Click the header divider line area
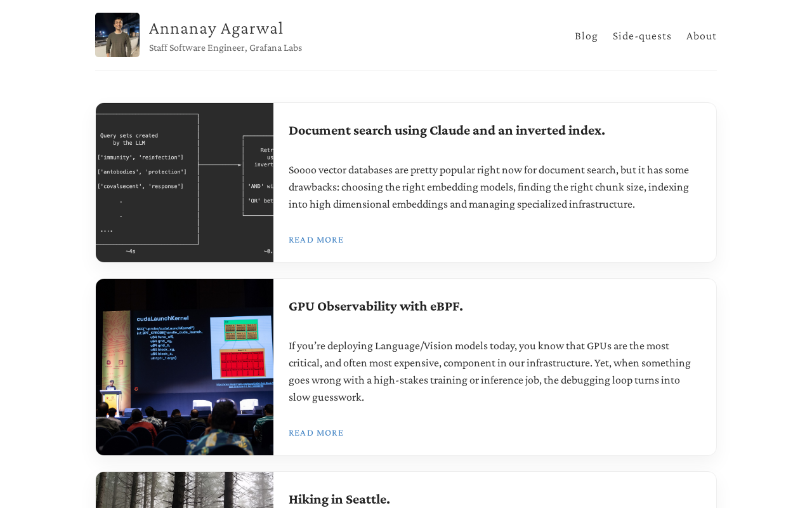Viewport: 812px width, 508px height. (x=406, y=70)
